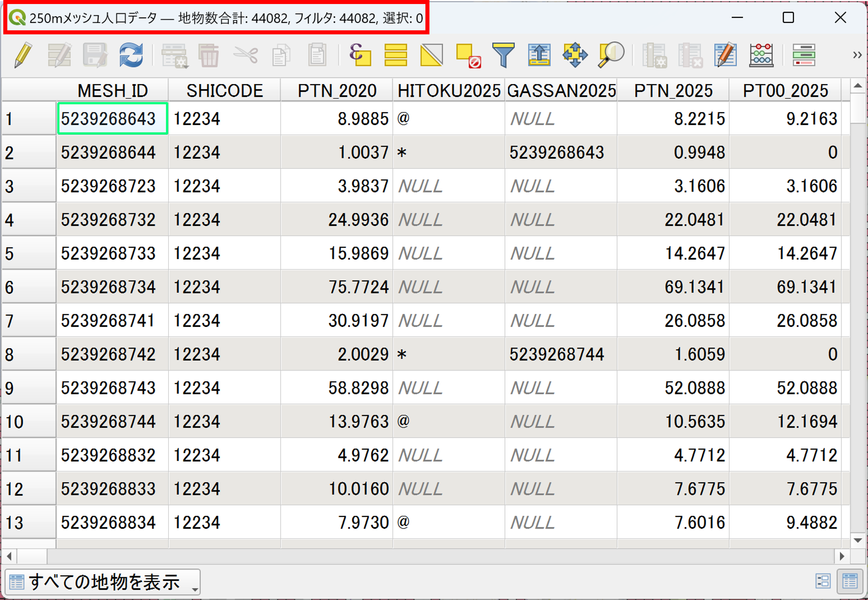Viewport: 868px width, 600px height.
Task: Reload the table with the refresh icon
Action: (131, 55)
